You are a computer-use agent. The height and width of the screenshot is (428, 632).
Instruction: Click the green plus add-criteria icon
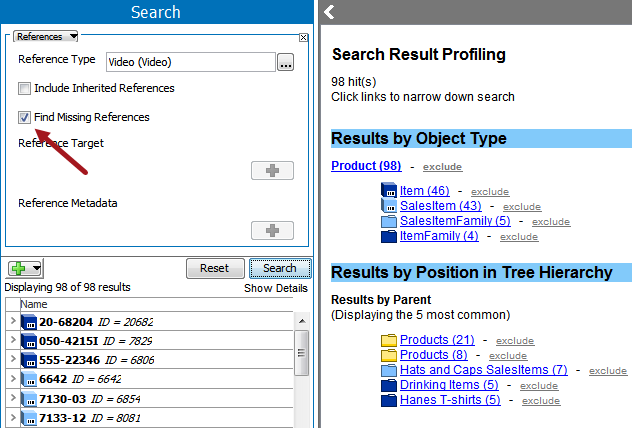pos(19,268)
